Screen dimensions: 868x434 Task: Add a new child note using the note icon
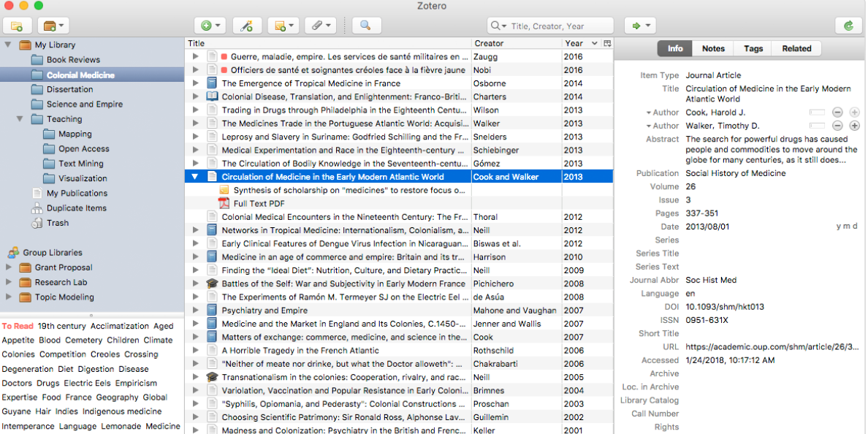(x=281, y=24)
